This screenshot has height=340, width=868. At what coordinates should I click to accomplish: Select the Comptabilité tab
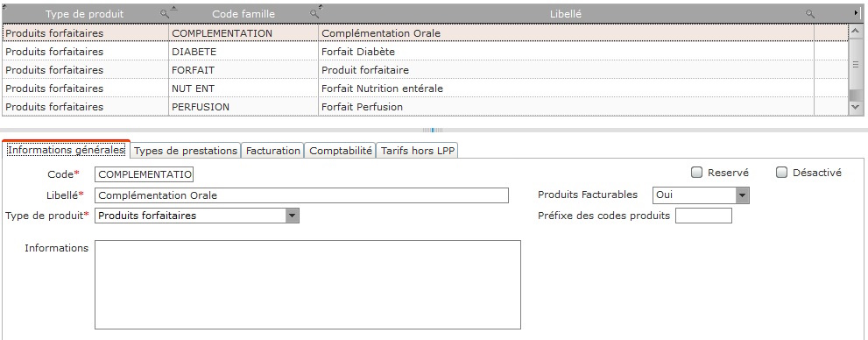tap(341, 151)
